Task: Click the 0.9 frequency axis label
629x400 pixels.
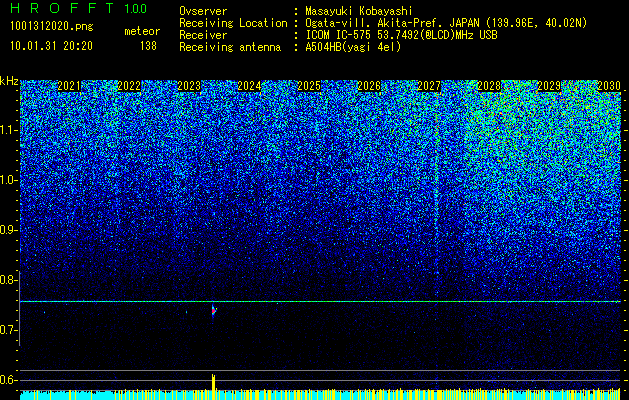Action: click(x=8, y=230)
